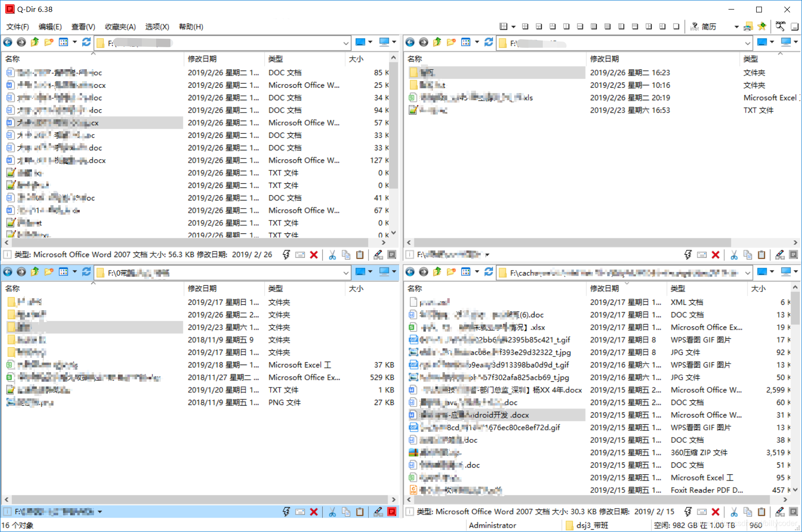Click the pen/edit icon in bottom-right status bar
This screenshot has height=532, width=802.
click(x=780, y=511)
